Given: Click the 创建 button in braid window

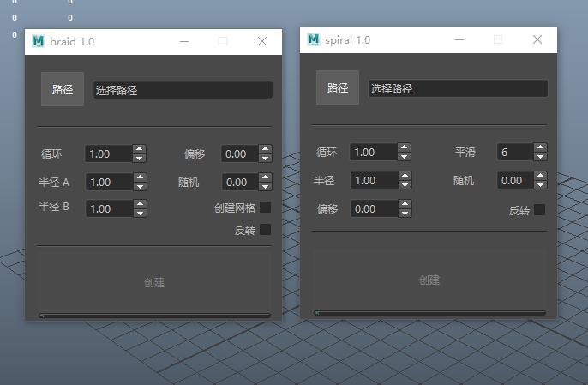Looking at the screenshot, I should tap(154, 282).
